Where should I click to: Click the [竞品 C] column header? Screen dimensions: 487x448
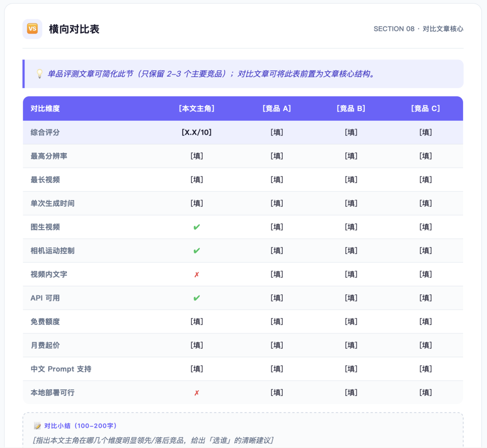pyautogui.click(x=426, y=108)
